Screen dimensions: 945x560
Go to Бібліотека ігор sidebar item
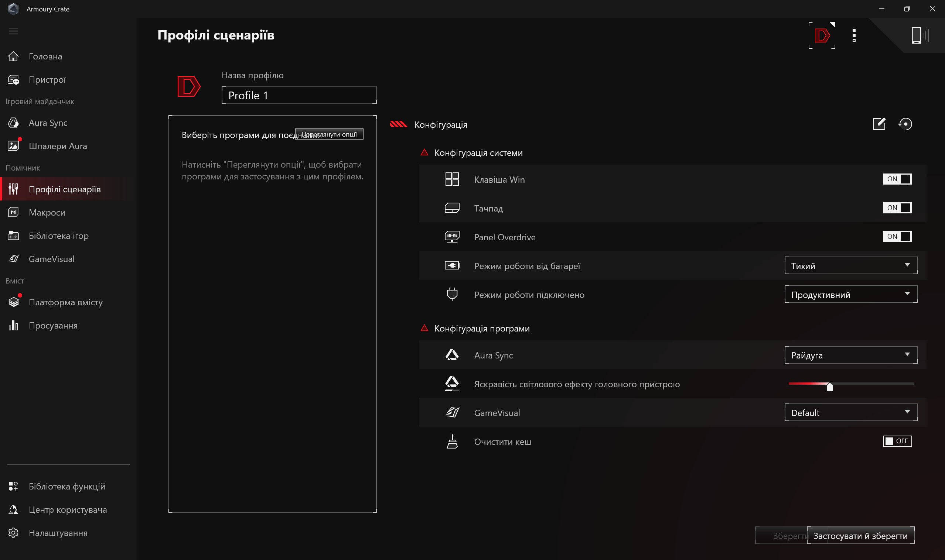(58, 236)
